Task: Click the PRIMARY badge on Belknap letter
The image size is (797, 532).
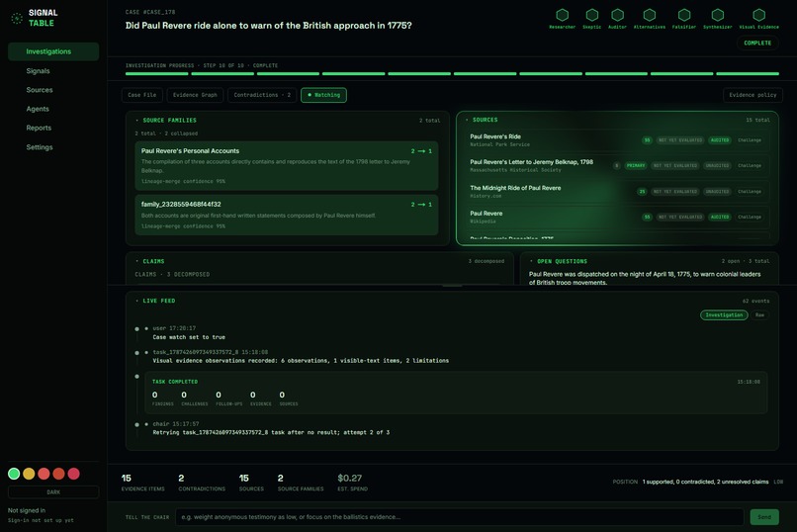Action: [x=636, y=166]
